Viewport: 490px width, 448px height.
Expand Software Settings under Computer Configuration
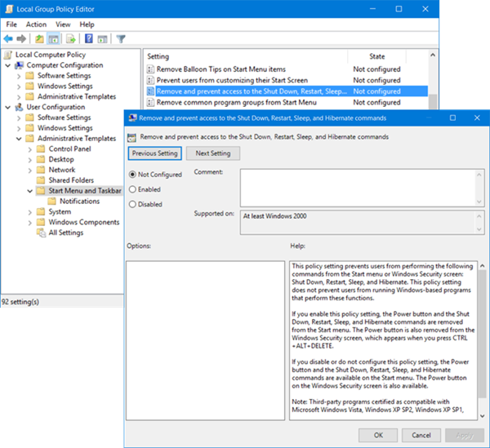[x=19, y=76]
